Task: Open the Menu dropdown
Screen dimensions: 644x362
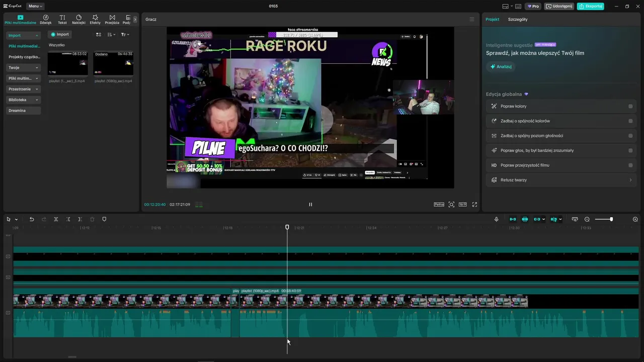Action: [35, 6]
